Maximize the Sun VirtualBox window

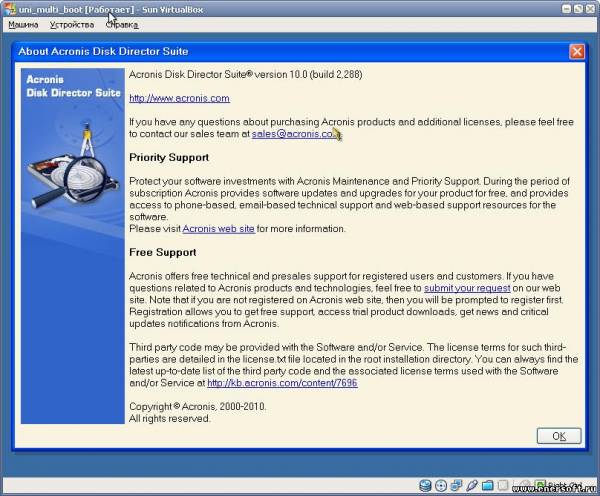click(579, 9)
